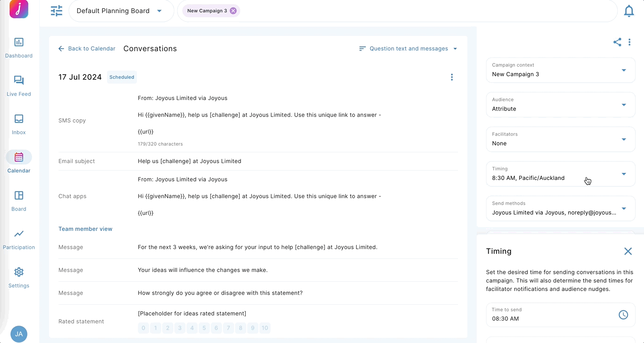644x343 pixels.
Task: Open the JA user avatar
Action: (19, 334)
